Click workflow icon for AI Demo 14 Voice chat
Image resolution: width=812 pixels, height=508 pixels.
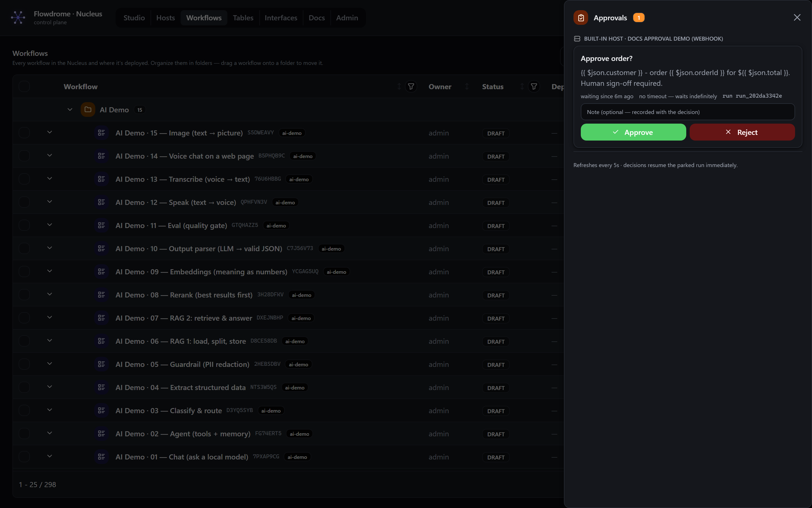click(x=101, y=156)
